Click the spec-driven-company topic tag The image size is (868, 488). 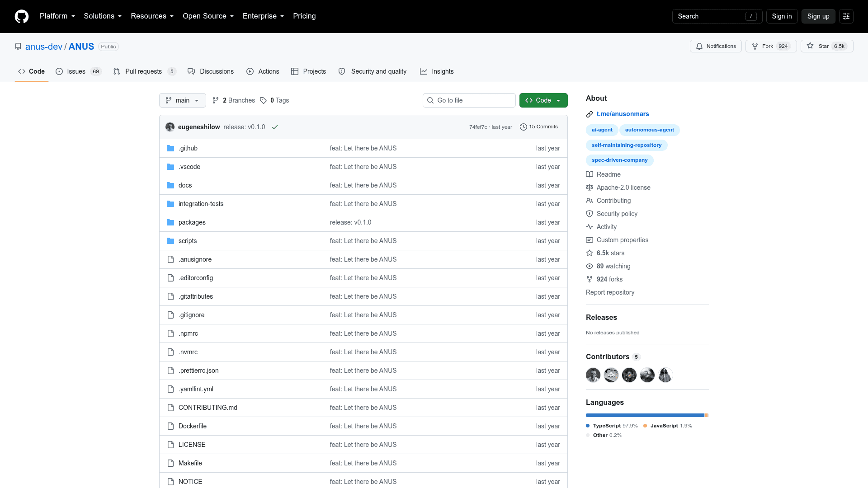(620, 160)
